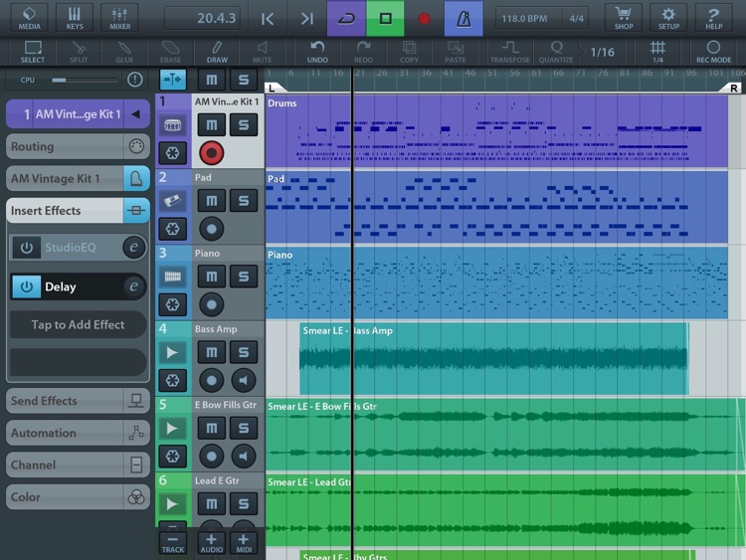Viewport: 746px width, 560px height.
Task: Open the Media browser
Action: click(x=30, y=18)
